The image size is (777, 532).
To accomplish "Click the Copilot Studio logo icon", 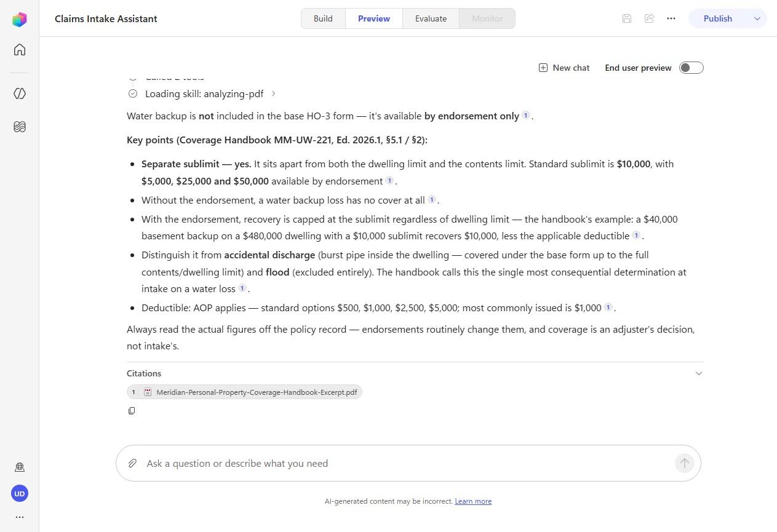I will click(20, 20).
